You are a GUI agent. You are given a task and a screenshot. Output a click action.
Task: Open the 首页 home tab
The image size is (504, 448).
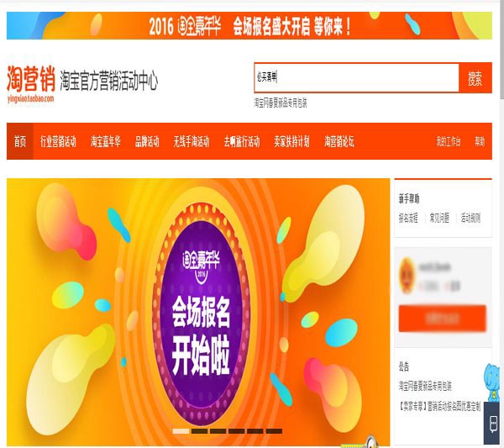point(20,141)
